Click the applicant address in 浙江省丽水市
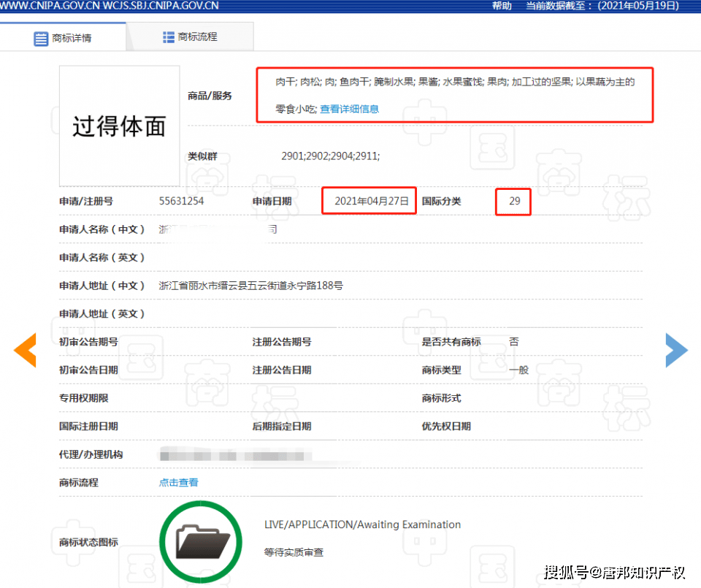Viewport: 701px width, 588px height. coord(250,286)
